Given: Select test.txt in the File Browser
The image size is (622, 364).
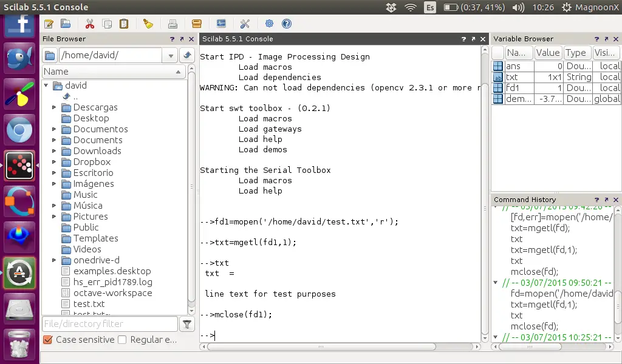Looking at the screenshot, I should (x=89, y=304).
